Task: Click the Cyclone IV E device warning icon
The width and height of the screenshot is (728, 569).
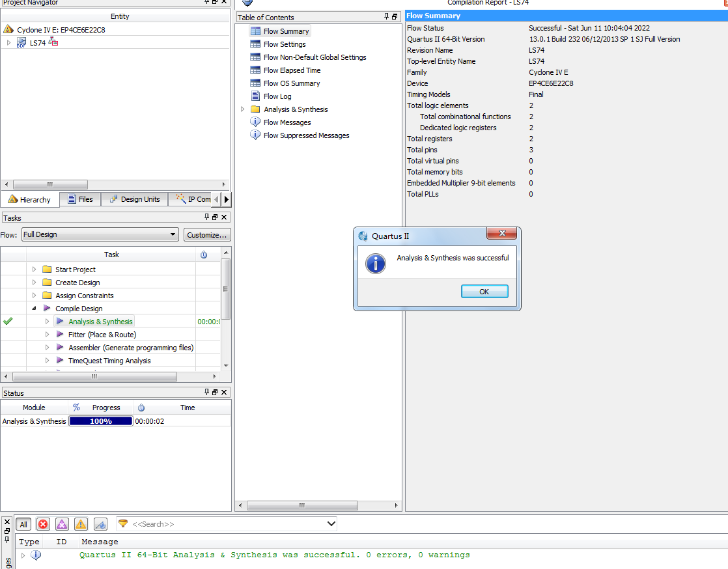Action: (x=8, y=30)
